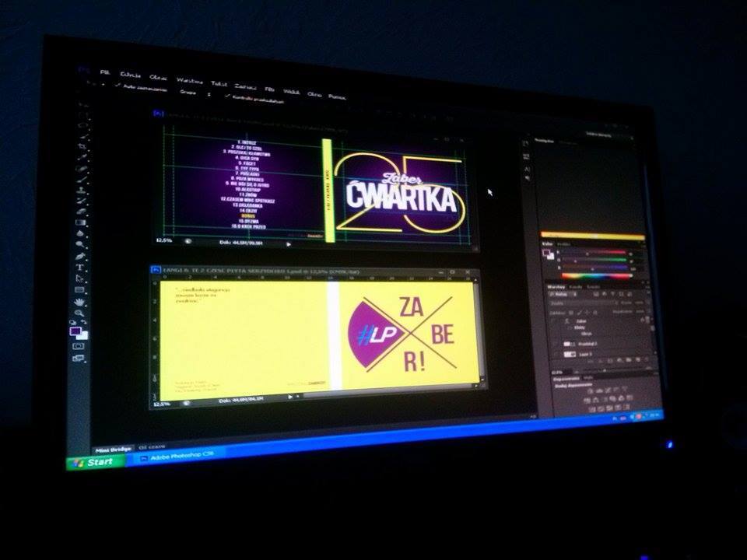Open the Zaznacz menu

pos(246,86)
